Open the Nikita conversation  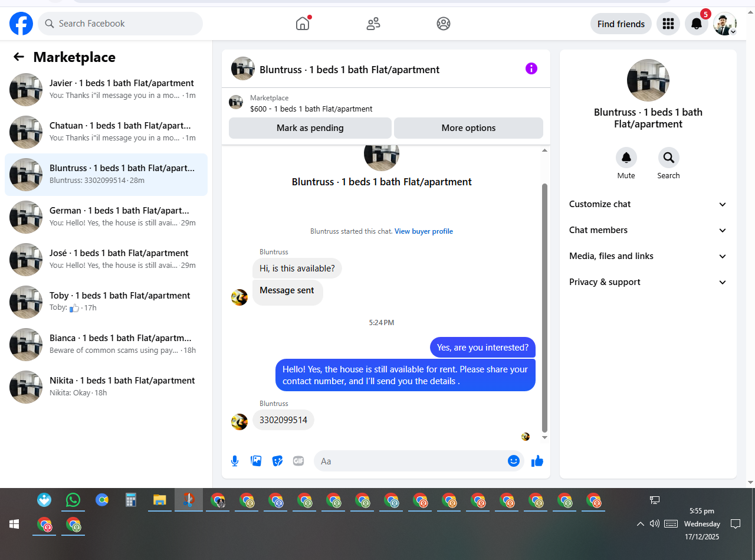pos(106,387)
